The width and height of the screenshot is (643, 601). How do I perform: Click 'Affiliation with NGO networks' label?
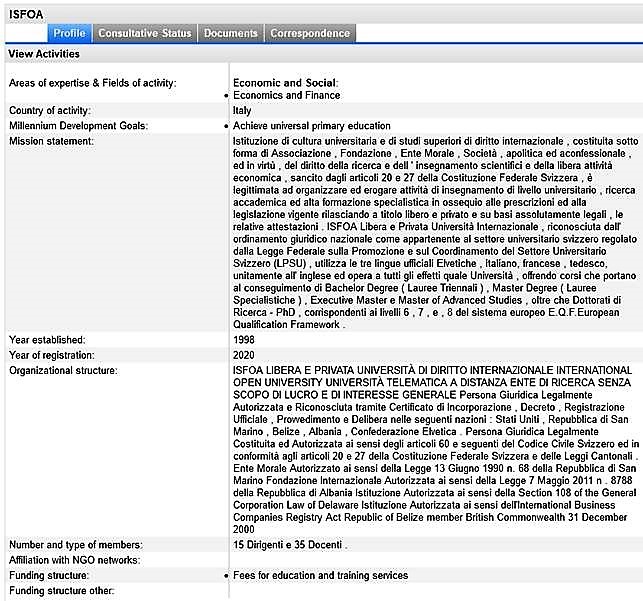click(75, 560)
